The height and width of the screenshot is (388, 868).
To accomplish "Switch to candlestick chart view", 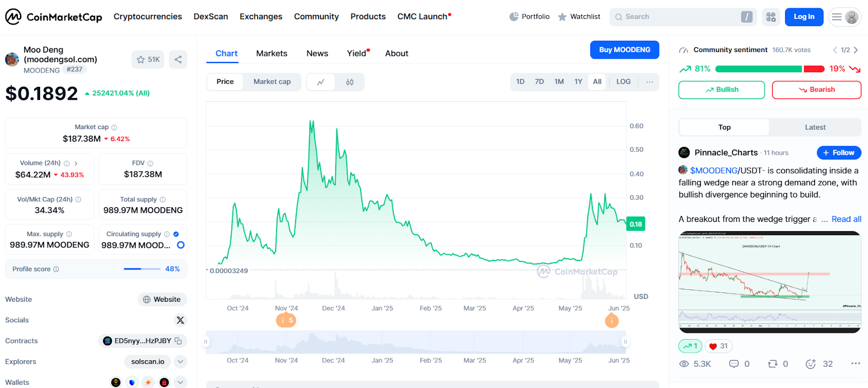I will [350, 82].
